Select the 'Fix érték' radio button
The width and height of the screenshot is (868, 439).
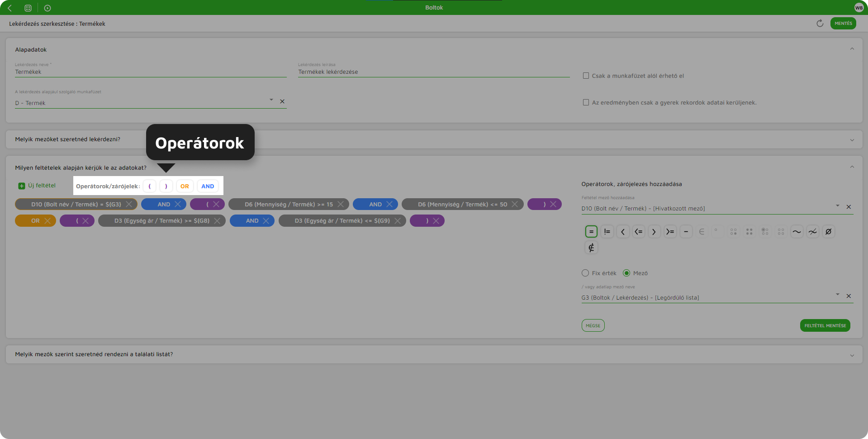tap(585, 273)
